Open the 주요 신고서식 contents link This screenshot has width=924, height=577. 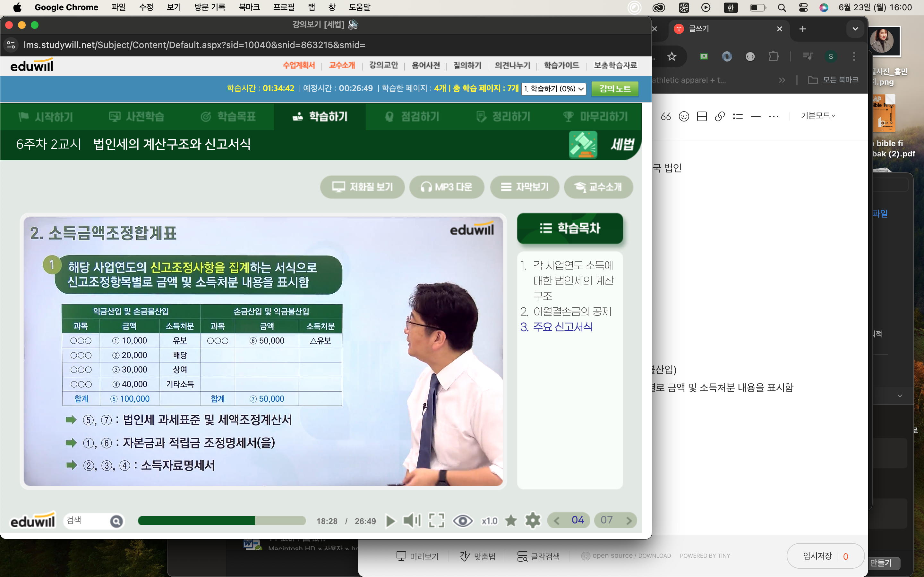(562, 327)
